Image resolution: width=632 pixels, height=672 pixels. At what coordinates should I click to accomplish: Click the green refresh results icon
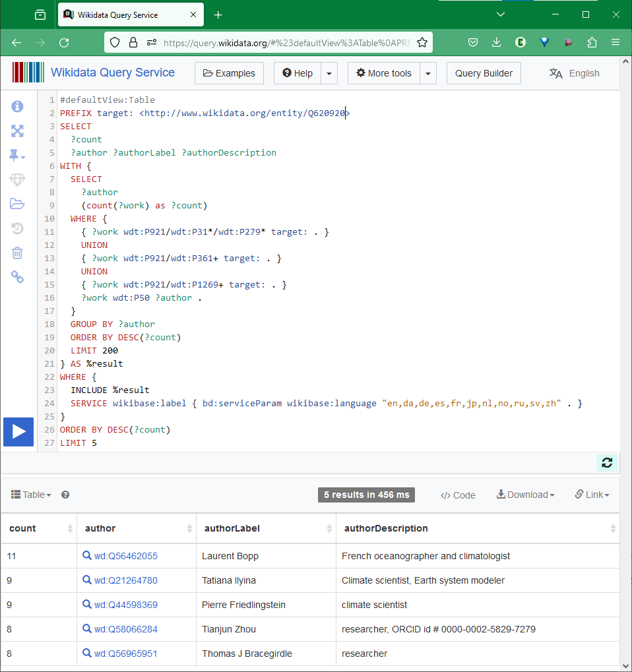pos(607,463)
